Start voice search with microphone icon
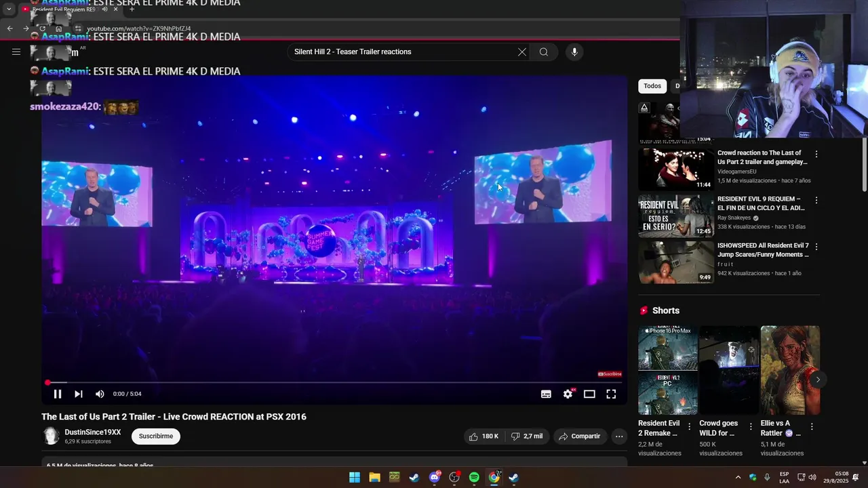This screenshot has height=488, width=868. click(x=574, y=52)
